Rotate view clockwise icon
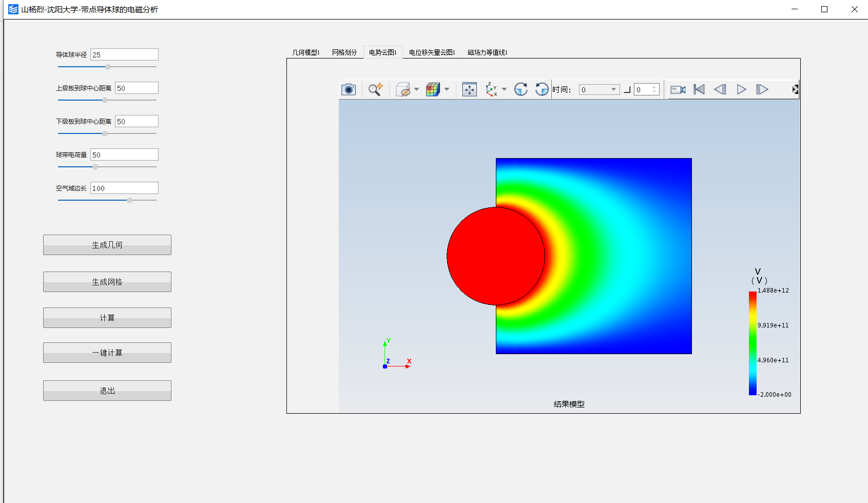 click(x=521, y=89)
